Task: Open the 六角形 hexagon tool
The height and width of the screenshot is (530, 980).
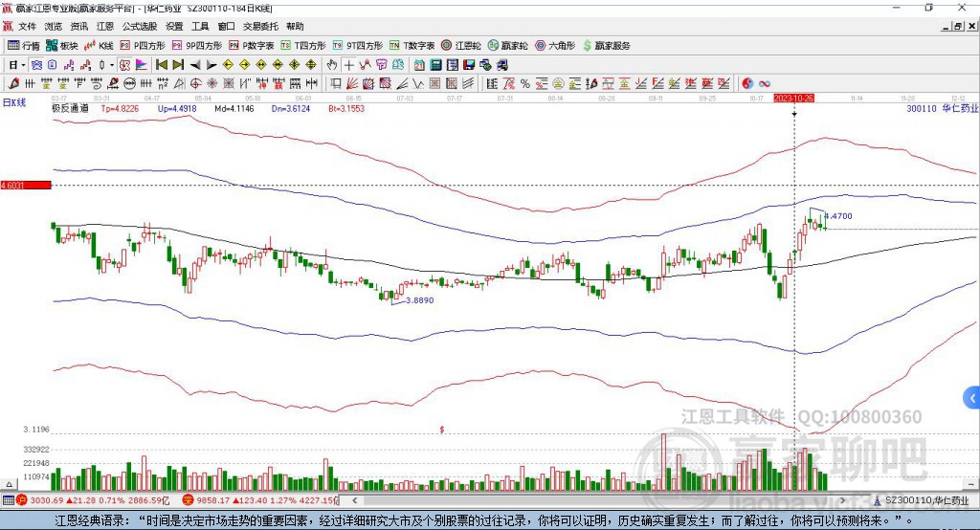Action: coord(555,46)
